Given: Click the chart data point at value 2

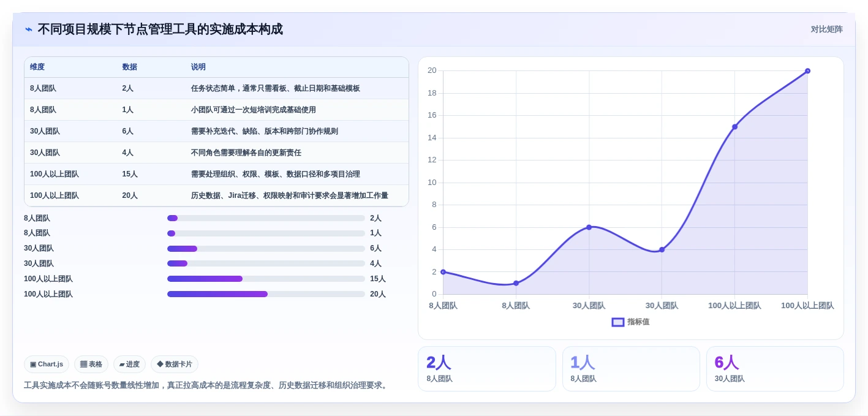Looking at the screenshot, I should click(443, 272).
